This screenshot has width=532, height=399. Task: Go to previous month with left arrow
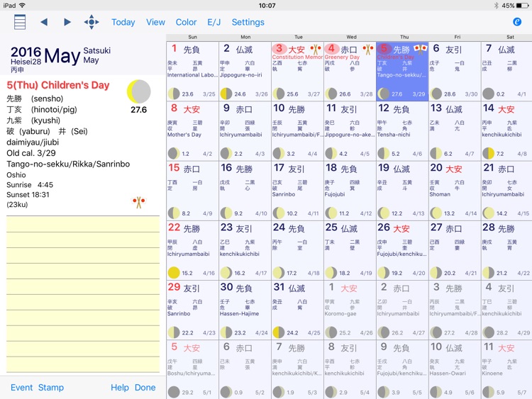pyautogui.click(x=44, y=23)
